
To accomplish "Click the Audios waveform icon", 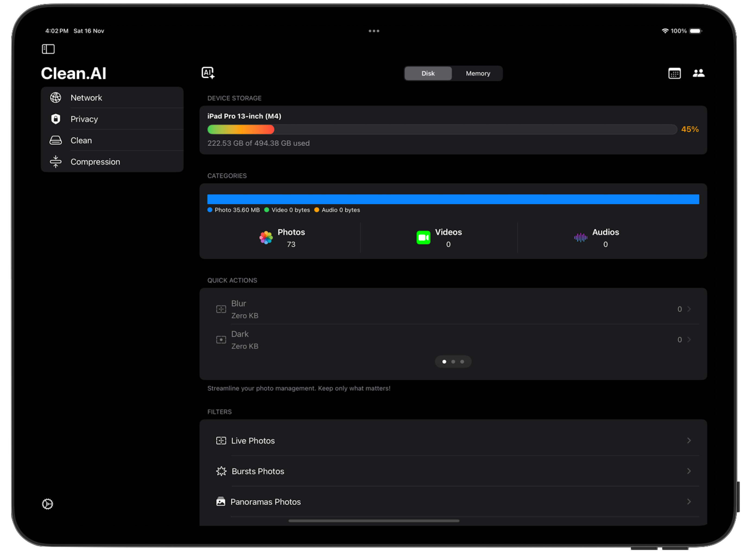I will coord(580,238).
